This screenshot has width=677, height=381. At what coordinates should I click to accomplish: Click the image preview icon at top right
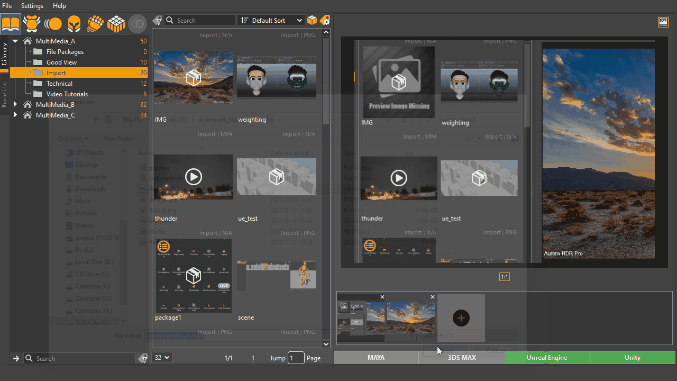(x=663, y=22)
